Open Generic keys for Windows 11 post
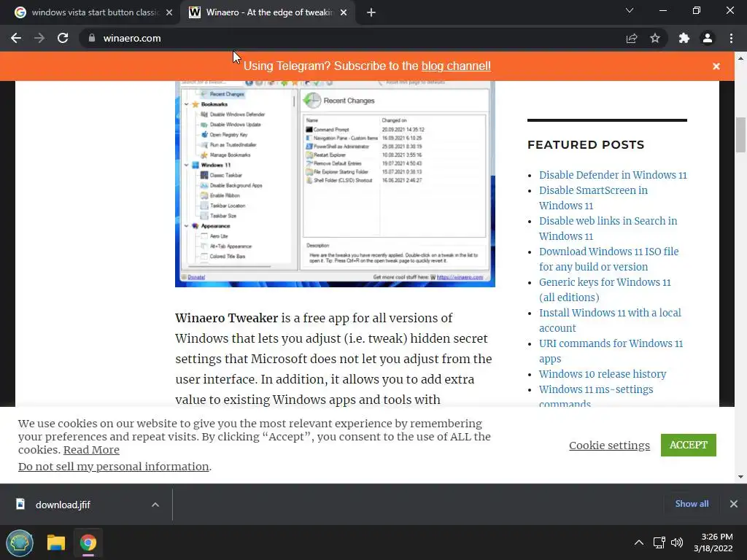This screenshot has height=560, width=747. [605, 289]
